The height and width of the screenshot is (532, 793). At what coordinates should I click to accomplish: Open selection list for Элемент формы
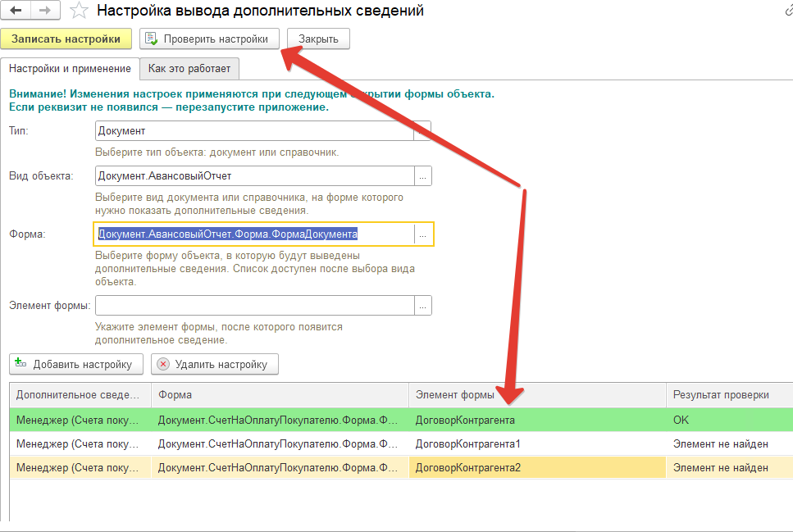click(423, 306)
